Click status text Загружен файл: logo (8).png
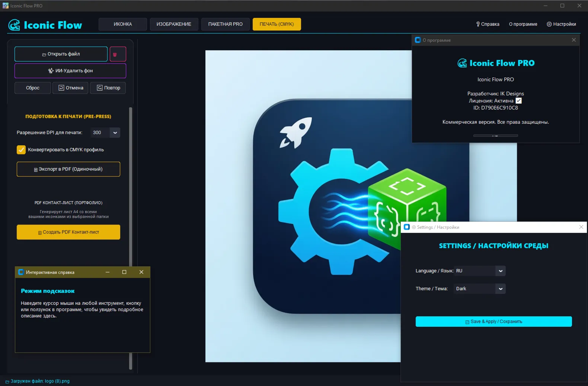This screenshot has height=386, width=588. click(x=40, y=381)
